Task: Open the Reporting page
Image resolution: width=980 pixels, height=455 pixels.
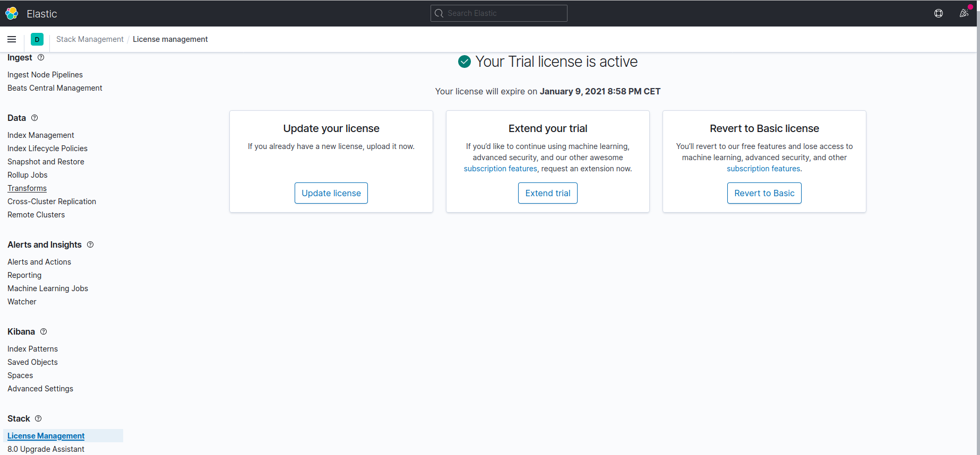Action: coord(24,275)
